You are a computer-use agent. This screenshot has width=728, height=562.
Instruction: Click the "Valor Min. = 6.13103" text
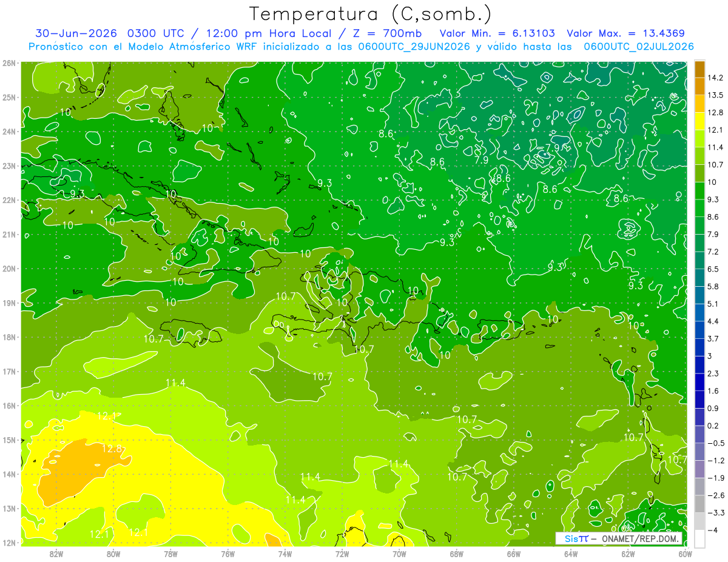(497, 33)
